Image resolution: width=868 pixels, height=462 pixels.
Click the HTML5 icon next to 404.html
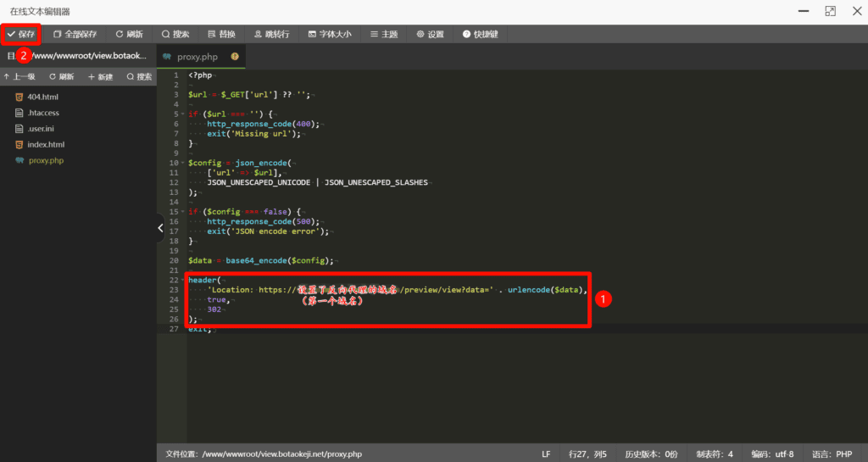click(19, 97)
